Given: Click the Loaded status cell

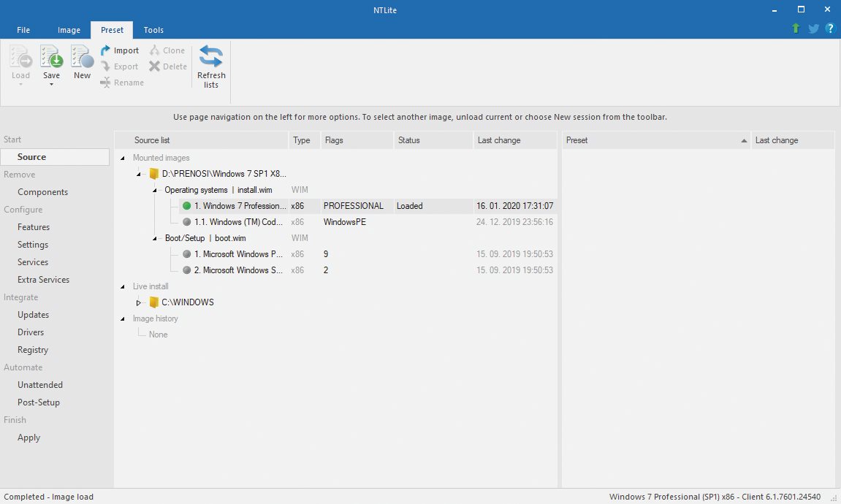Looking at the screenshot, I should pos(410,206).
